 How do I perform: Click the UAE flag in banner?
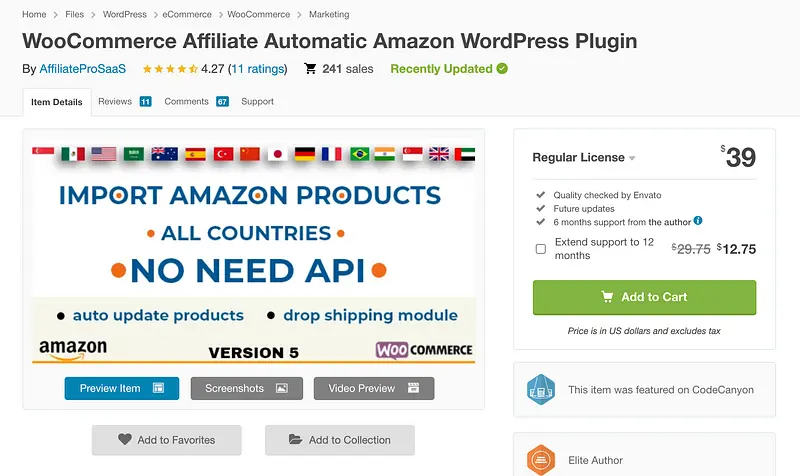click(x=465, y=154)
